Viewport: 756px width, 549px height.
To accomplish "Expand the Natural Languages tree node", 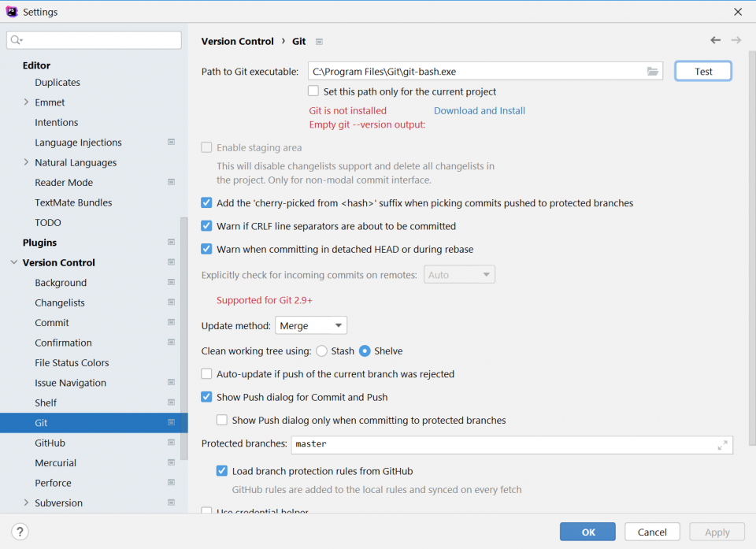I will coord(26,162).
